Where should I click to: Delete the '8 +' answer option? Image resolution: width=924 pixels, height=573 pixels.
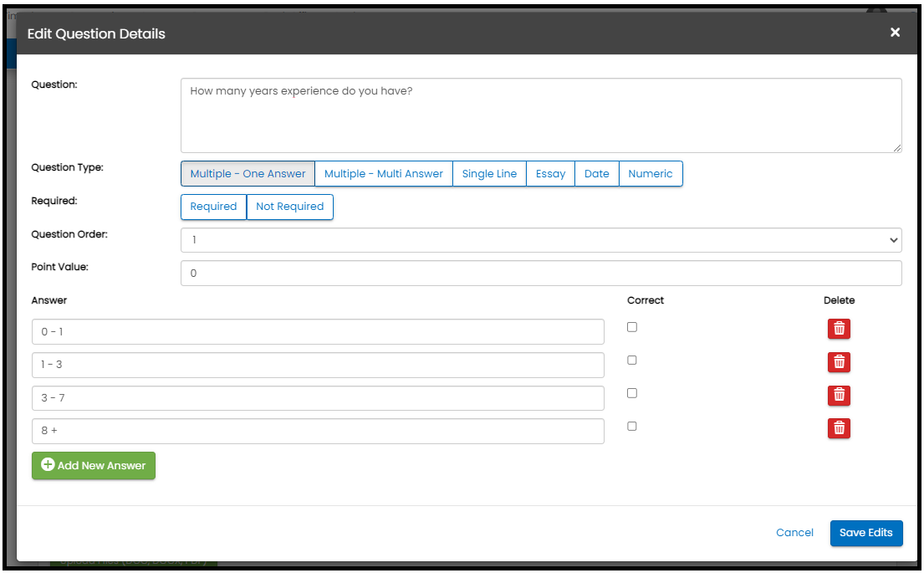point(839,428)
